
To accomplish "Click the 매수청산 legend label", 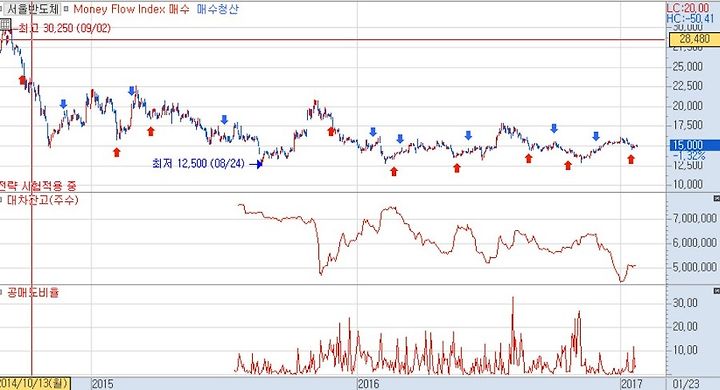I will (x=218, y=9).
